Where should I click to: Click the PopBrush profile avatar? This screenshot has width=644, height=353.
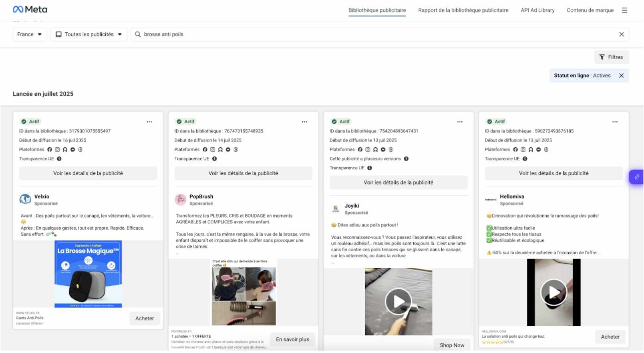(x=181, y=199)
